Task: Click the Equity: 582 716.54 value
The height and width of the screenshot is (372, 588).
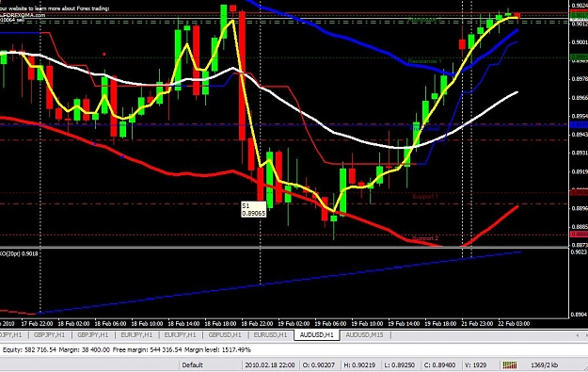Action: (29, 349)
